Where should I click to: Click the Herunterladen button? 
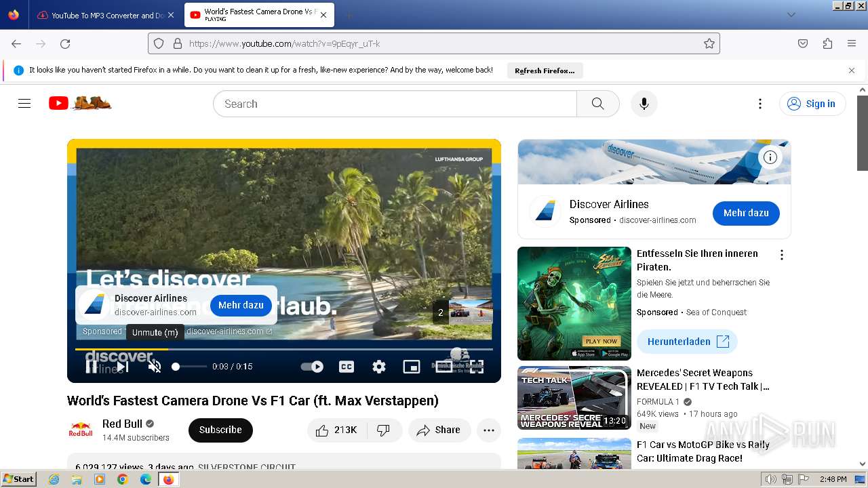tap(687, 342)
